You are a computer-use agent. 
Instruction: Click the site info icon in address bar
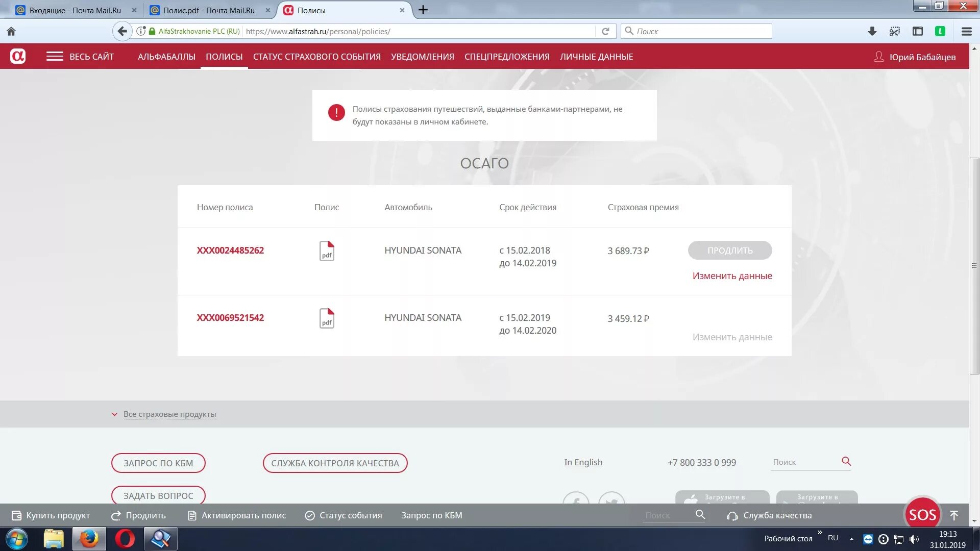click(x=140, y=31)
